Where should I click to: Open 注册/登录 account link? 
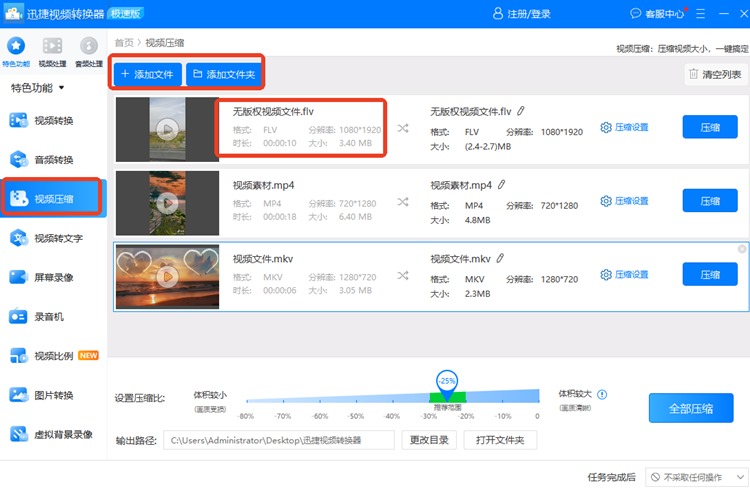[x=522, y=13]
